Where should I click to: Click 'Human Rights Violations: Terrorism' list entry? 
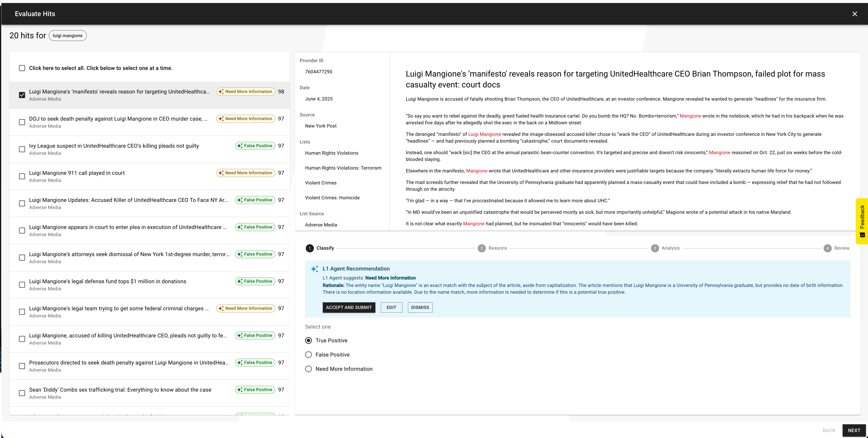click(x=343, y=168)
